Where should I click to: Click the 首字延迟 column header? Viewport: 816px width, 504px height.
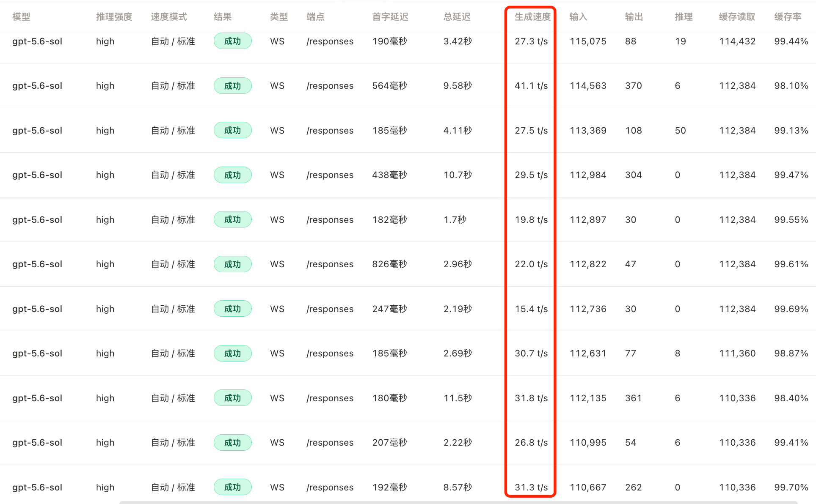pos(390,17)
